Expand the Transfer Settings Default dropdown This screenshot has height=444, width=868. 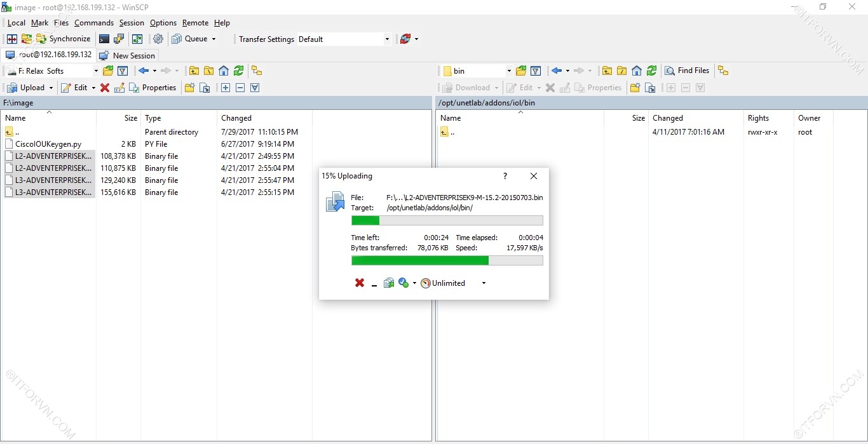click(387, 39)
